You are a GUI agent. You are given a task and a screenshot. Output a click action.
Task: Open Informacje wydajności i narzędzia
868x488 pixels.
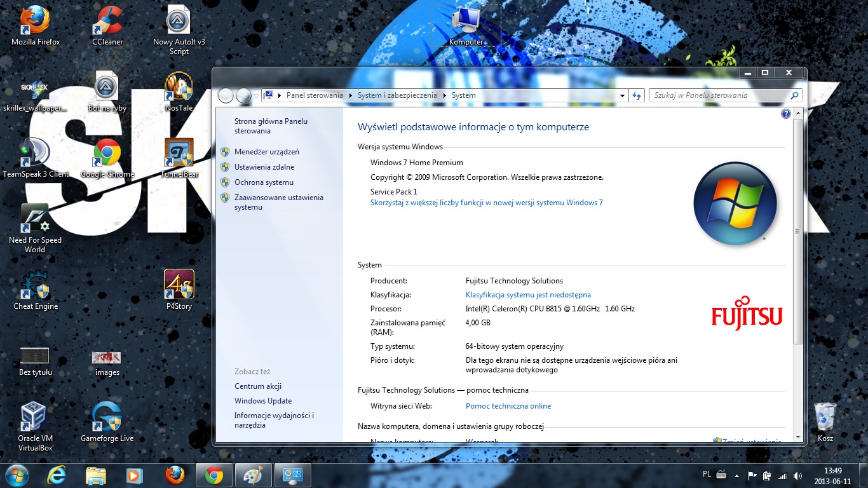(x=274, y=420)
